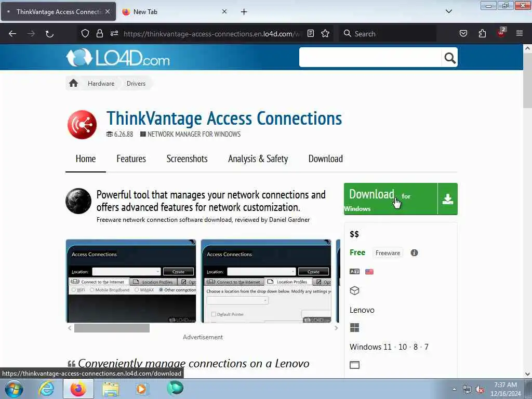The height and width of the screenshot is (399, 532).
Task: Click the Windows 11 · 10 · 8 · 7 text
Action: pos(389,347)
